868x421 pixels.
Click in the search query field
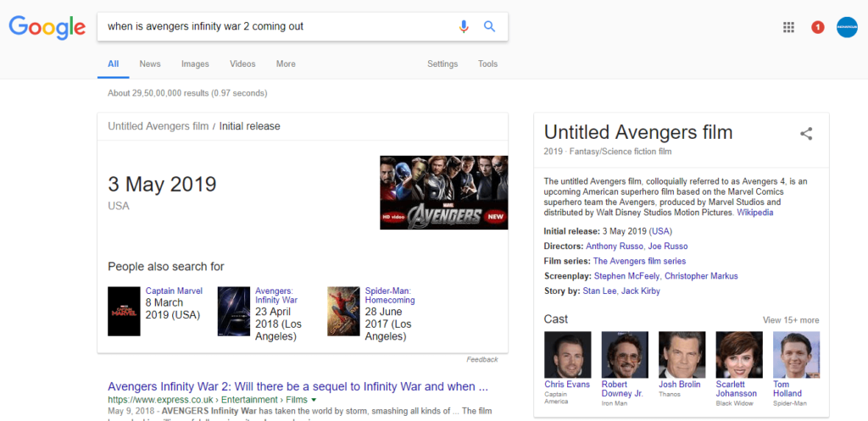277,26
